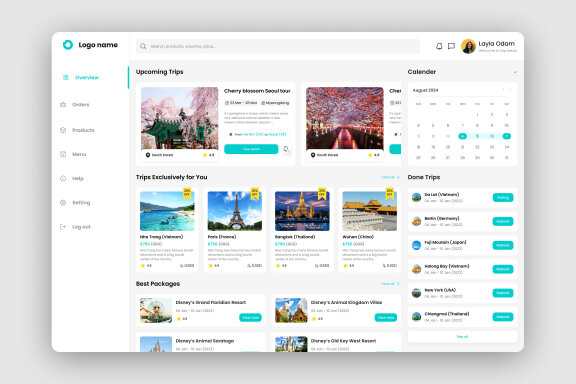Open notifications with the top bell icon
576x384 pixels.
click(439, 46)
